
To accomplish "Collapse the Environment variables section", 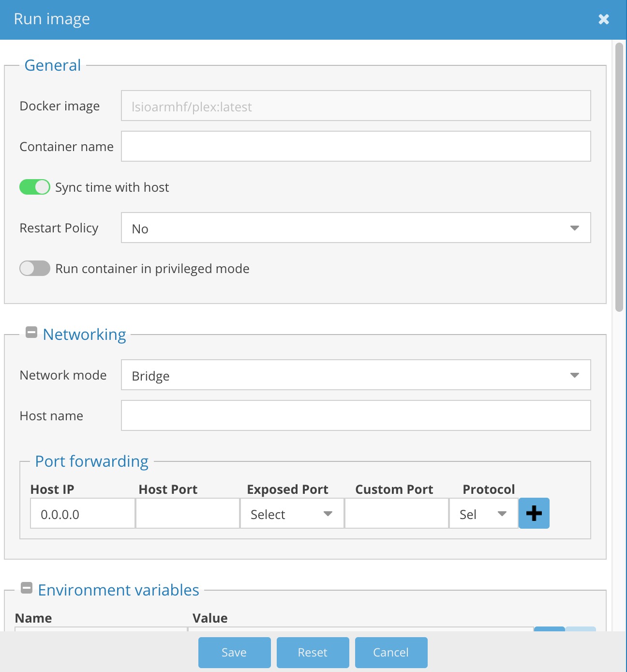I will tap(27, 588).
